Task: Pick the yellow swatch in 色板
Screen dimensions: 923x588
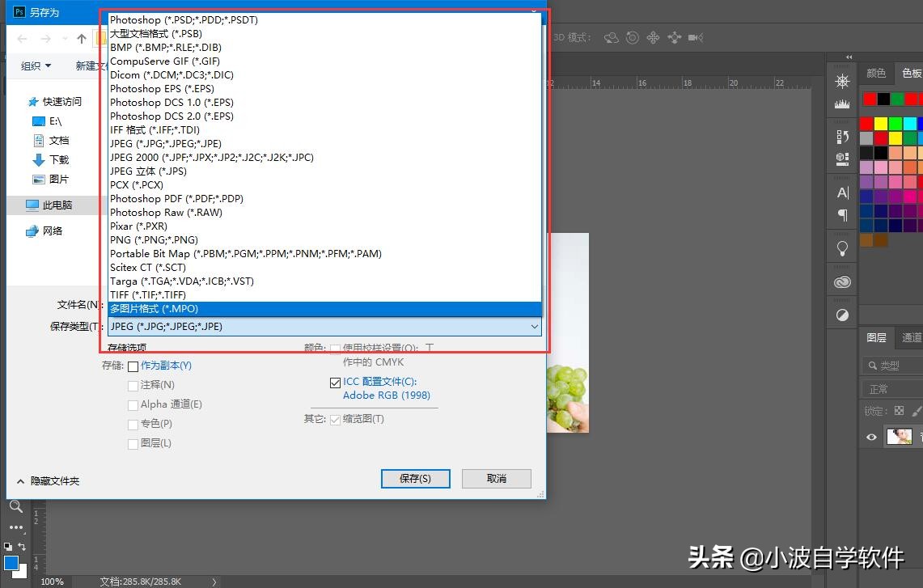Action: [x=881, y=124]
